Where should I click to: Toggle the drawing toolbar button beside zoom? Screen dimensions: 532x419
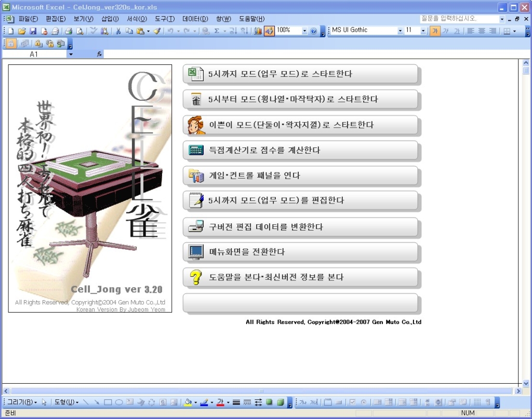coord(269,31)
